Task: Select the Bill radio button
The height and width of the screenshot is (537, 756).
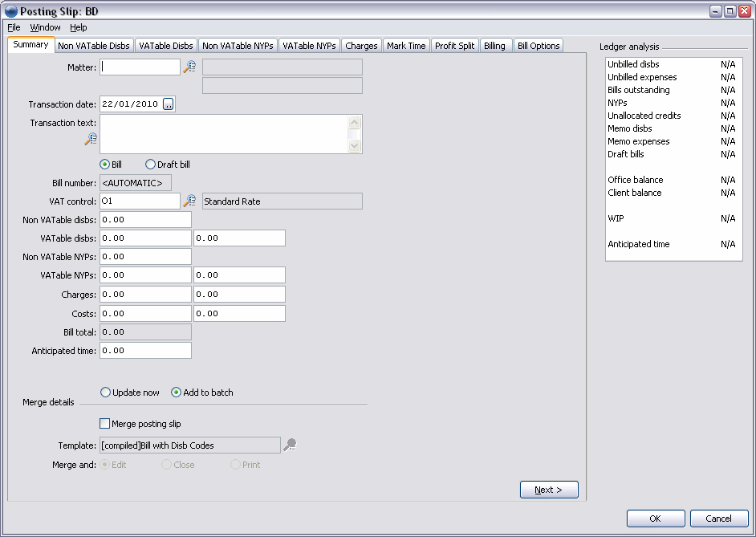Action: click(105, 165)
